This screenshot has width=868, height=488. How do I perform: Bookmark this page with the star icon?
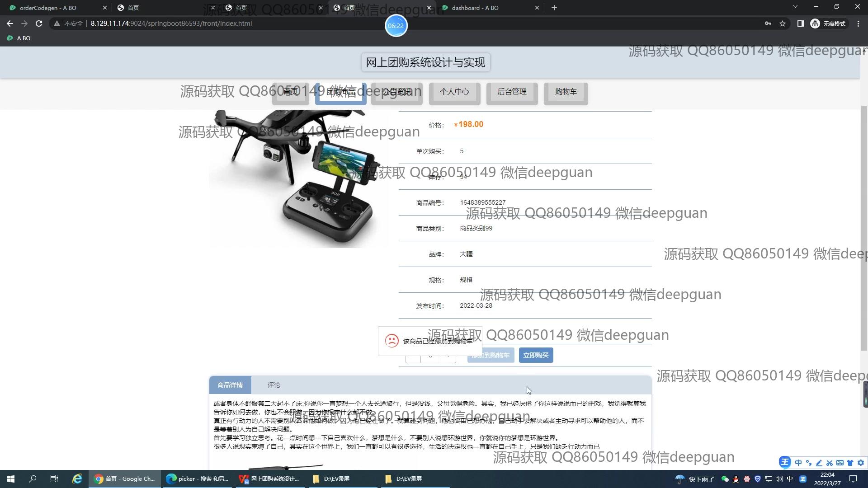click(783, 23)
